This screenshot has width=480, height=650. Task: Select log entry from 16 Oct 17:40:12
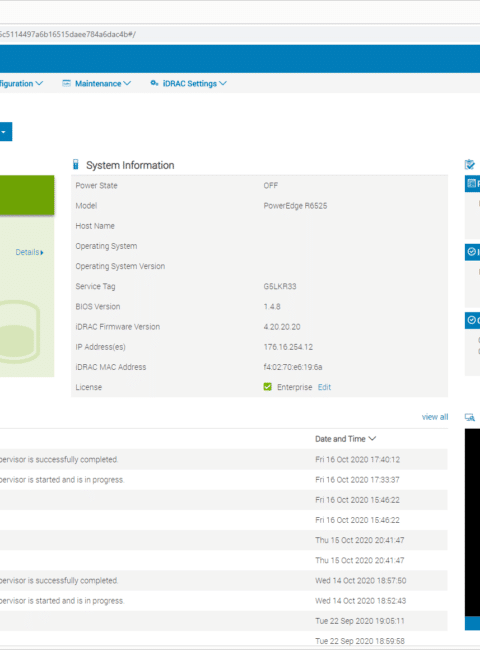tap(224, 459)
